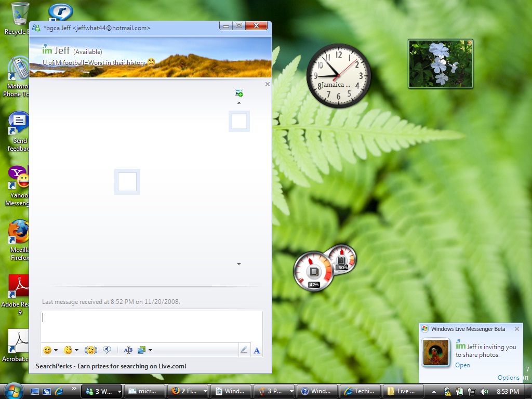Open the winks picker face
The width and height of the screenshot is (532, 399).
click(68, 350)
